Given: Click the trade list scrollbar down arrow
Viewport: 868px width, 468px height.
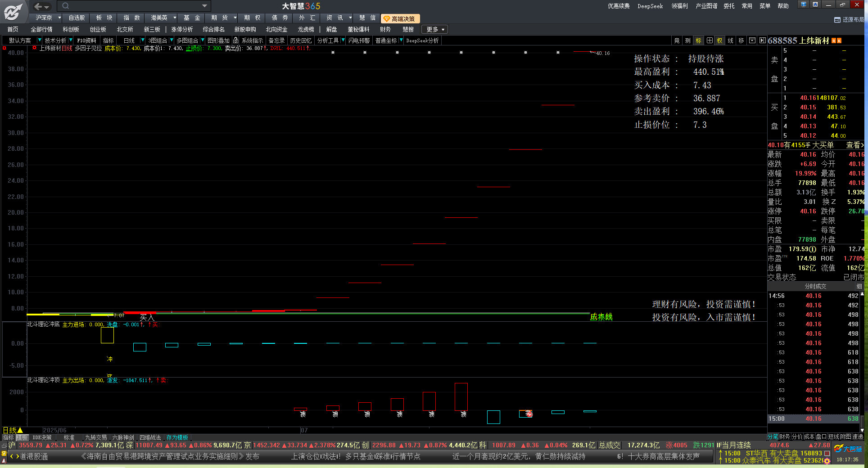Looking at the screenshot, I should 862,430.
